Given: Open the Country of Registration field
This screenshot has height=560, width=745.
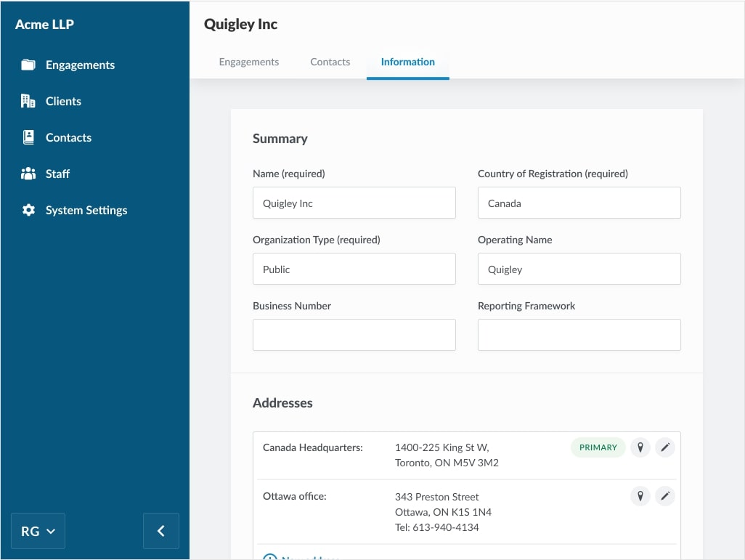Looking at the screenshot, I should pyautogui.click(x=579, y=203).
